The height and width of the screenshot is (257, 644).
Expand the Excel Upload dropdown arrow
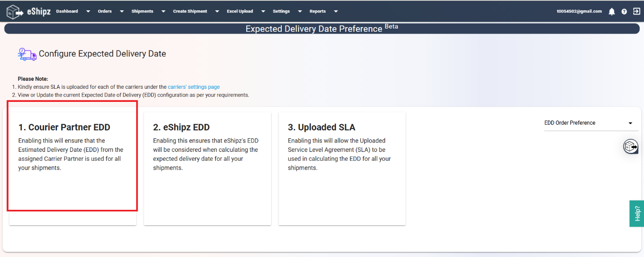[x=263, y=12]
